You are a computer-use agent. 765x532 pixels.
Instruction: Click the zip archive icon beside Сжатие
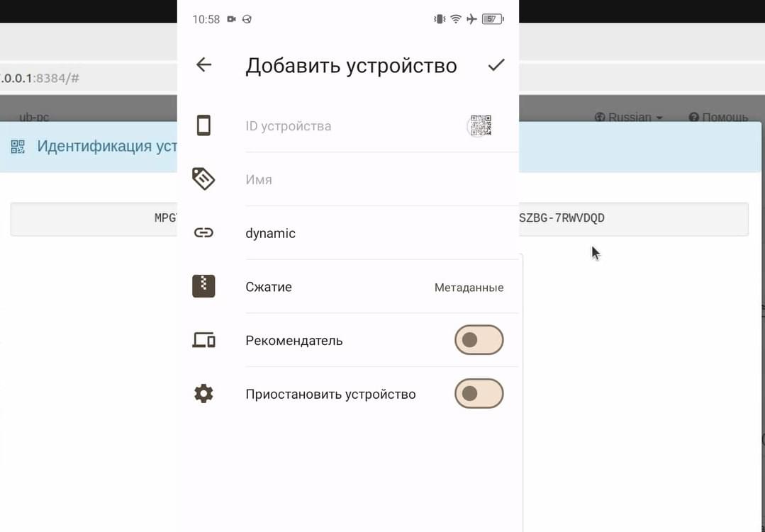tap(203, 286)
